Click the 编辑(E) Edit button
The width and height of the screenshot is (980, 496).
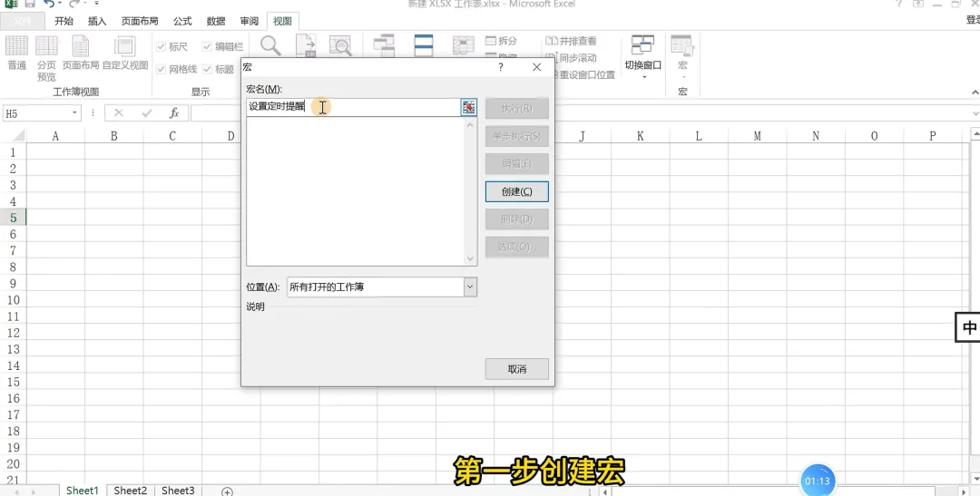(517, 163)
